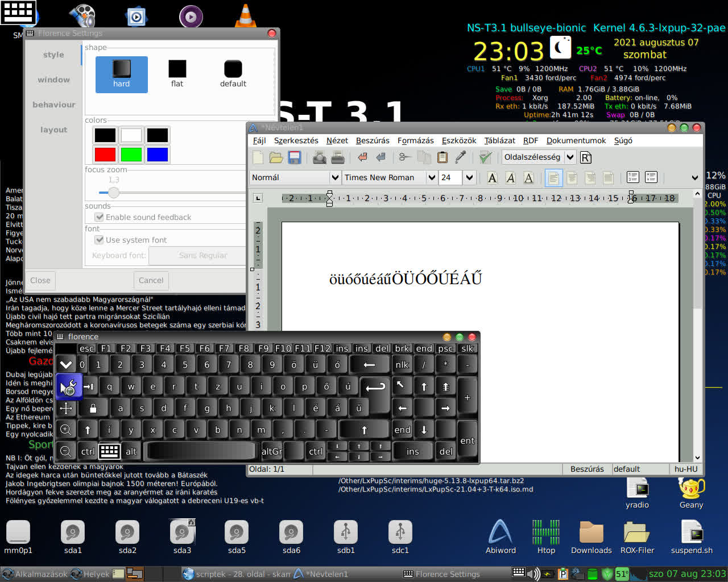Image resolution: width=728 pixels, height=582 pixels.
Task: Create a new document in AbiWord toolbar
Action: [258, 157]
